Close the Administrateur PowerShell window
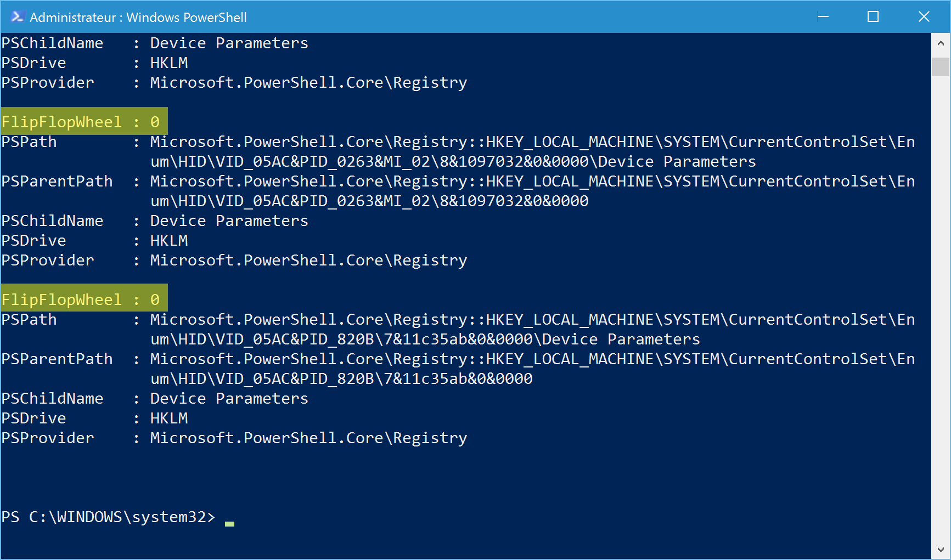951x560 pixels. 924,16
